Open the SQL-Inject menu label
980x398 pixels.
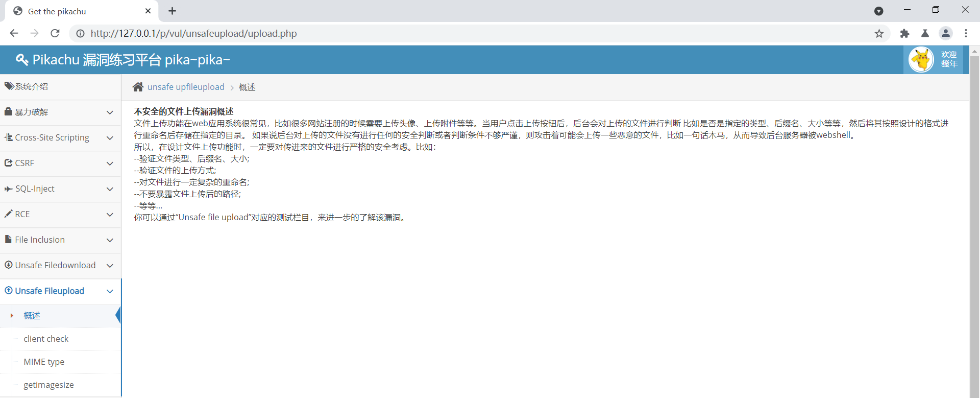[35, 189]
